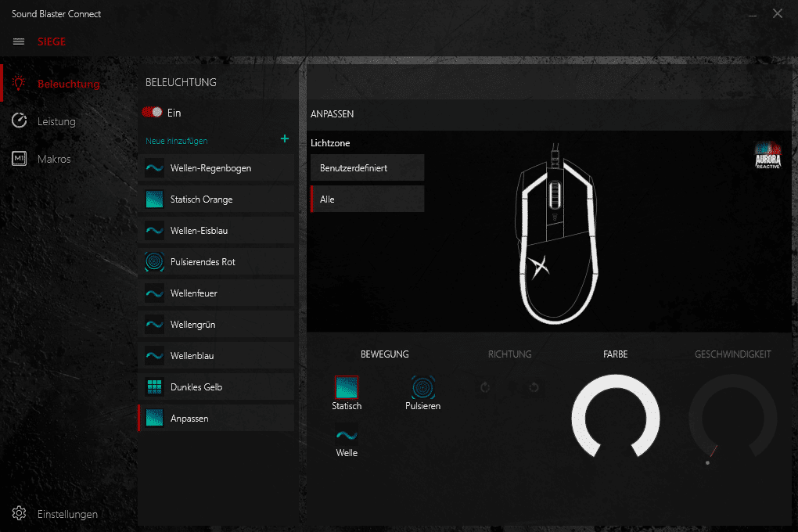The image size is (798, 532).
Task: Click the plus icon to add new lighting
Action: tap(285, 139)
